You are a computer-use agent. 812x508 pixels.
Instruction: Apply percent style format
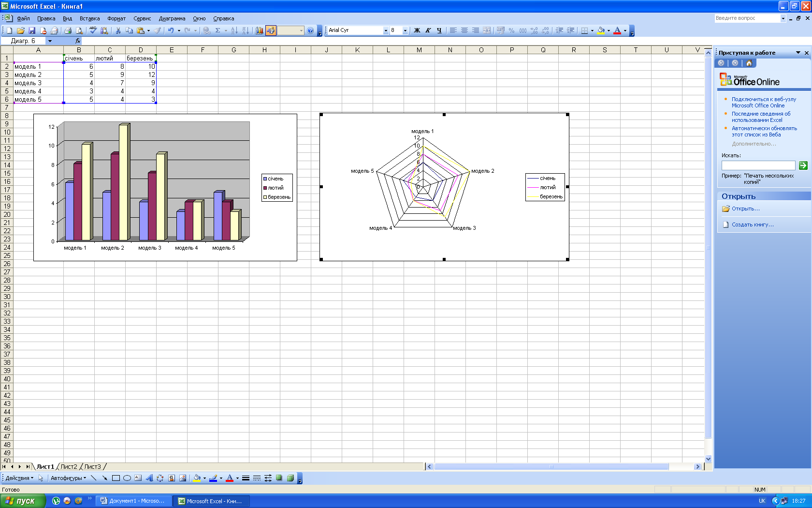[x=511, y=30]
